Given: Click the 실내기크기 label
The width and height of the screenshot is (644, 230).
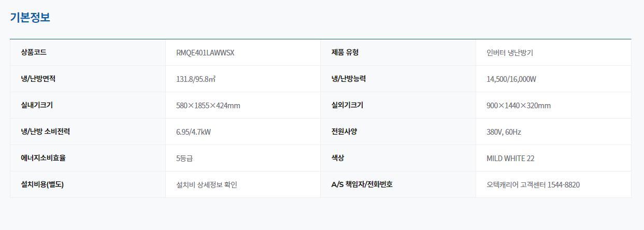Looking at the screenshot, I should (x=37, y=105).
